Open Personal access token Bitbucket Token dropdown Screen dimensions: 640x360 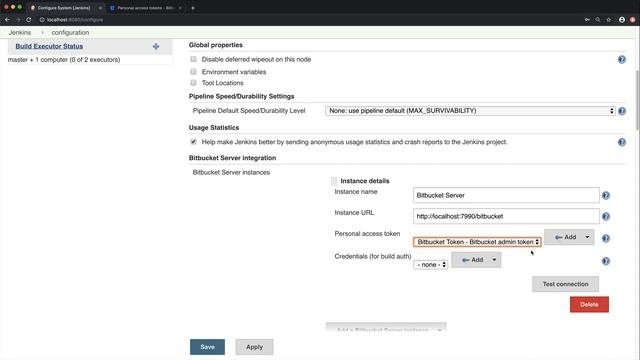pyautogui.click(x=477, y=242)
